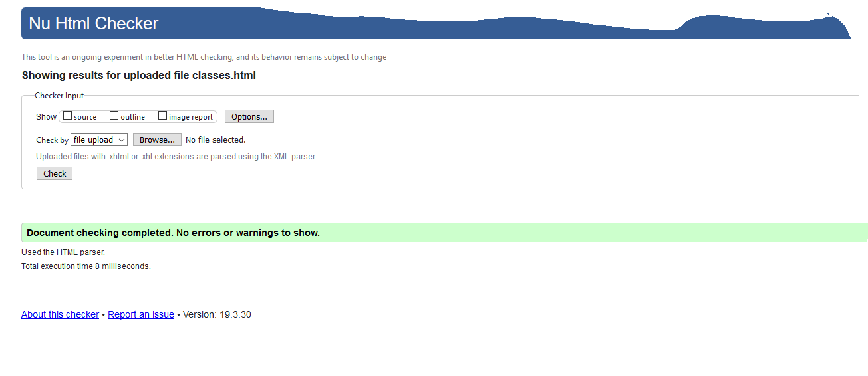Open the Options... button
868x376 pixels.
coord(249,117)
